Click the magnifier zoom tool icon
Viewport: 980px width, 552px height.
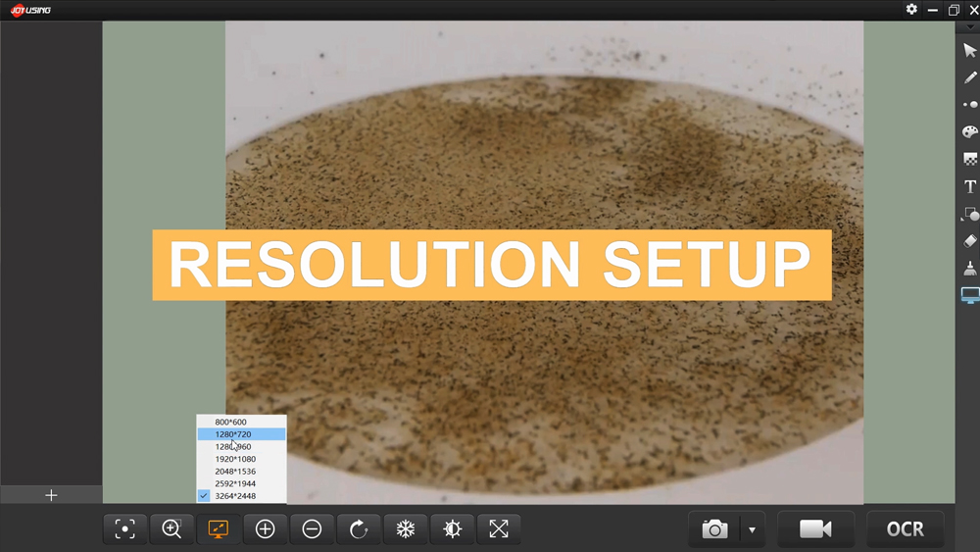pos(171,529)
